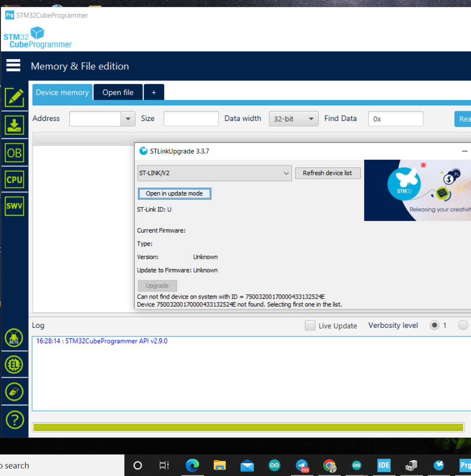Click the 'Verbosity level' label
The height and width of the screenshot is (476, 471).
click(x=393, y=325)
